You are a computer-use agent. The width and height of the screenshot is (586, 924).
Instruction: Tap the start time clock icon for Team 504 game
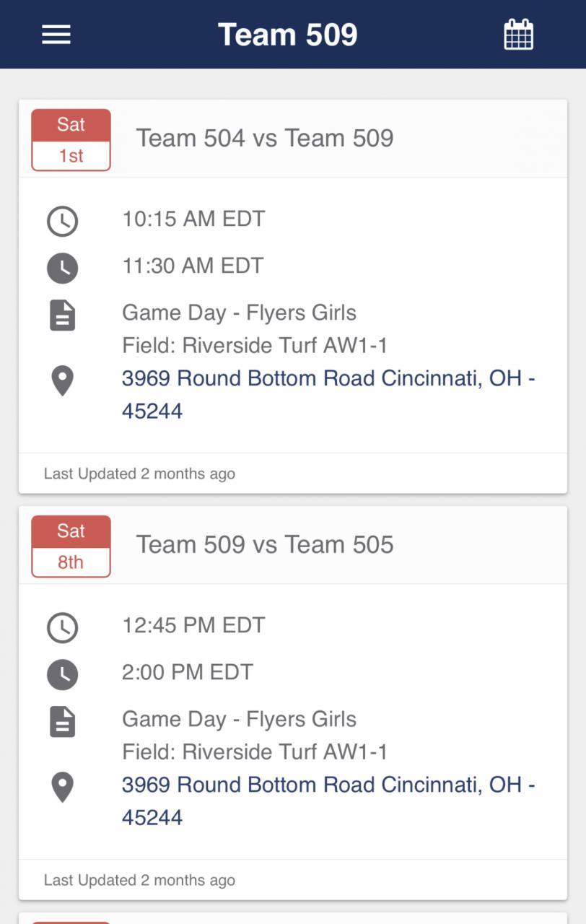click(x=63, y=222)
